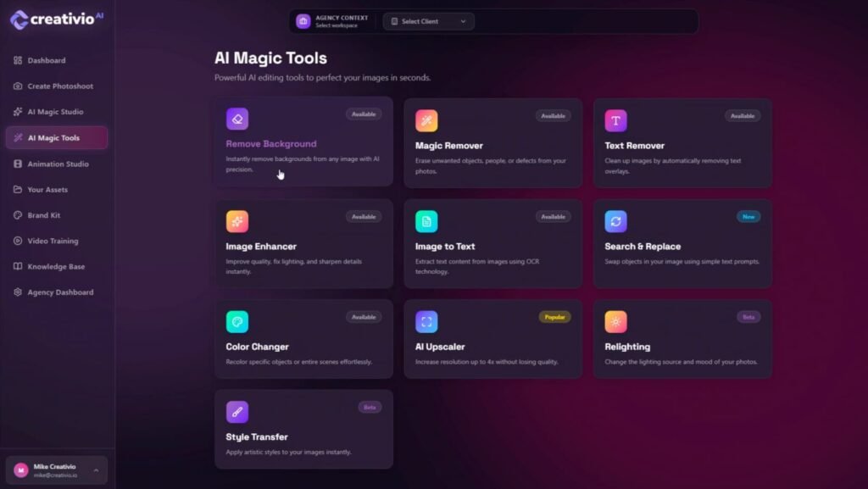Expand the Select Client dropdown
The image size is (868, 489).
(x=428, y=21)
